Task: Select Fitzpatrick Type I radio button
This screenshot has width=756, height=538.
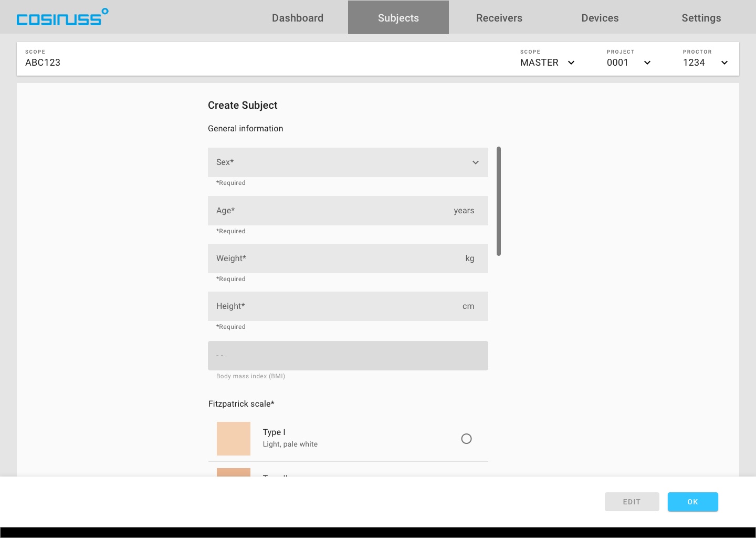Action: click(x=466, y=439)
